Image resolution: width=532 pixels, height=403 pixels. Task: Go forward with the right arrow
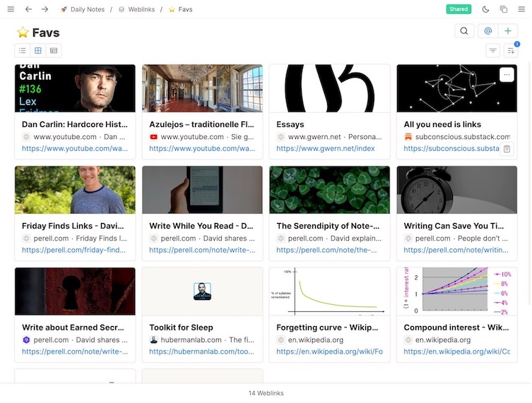coord(45,9)
